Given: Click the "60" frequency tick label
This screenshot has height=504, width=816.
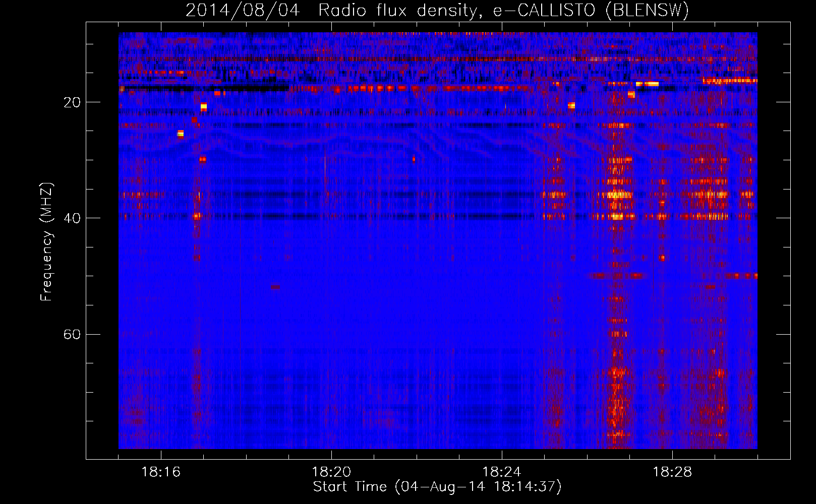Looking at the screenshot, I should (x=72, y=334).
